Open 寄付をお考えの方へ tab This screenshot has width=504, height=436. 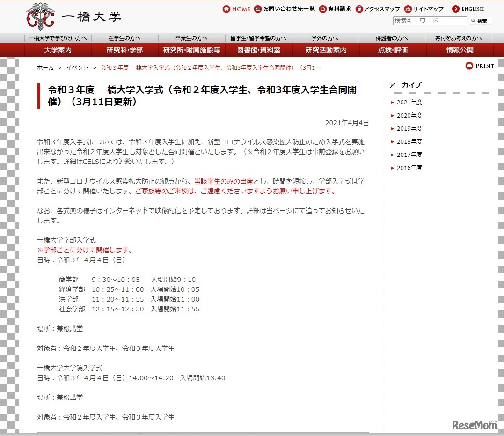[459, 38]
